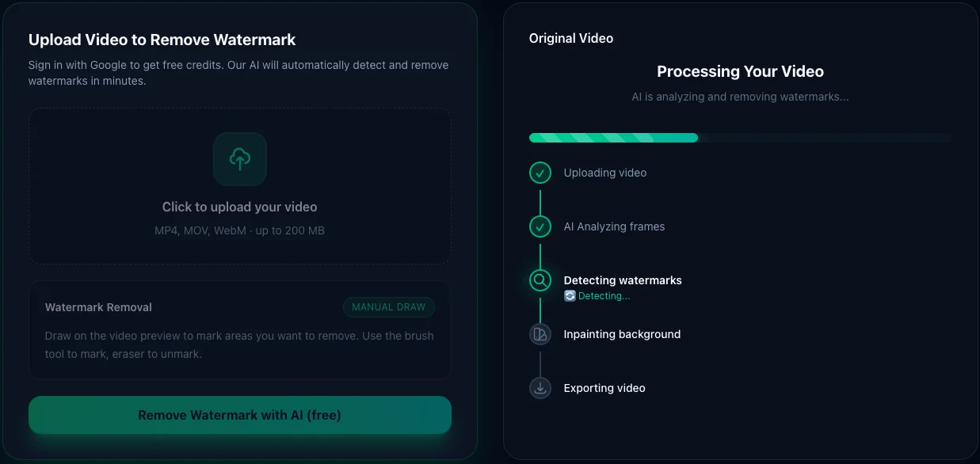
Task: Expand the Detecting watermarks step details
Action: tap(623, 280)
